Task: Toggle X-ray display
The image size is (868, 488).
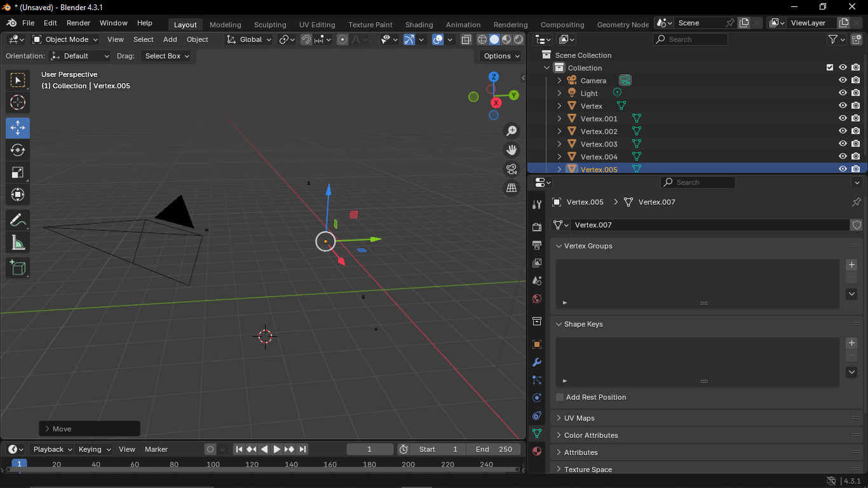Action: (466, 39)
